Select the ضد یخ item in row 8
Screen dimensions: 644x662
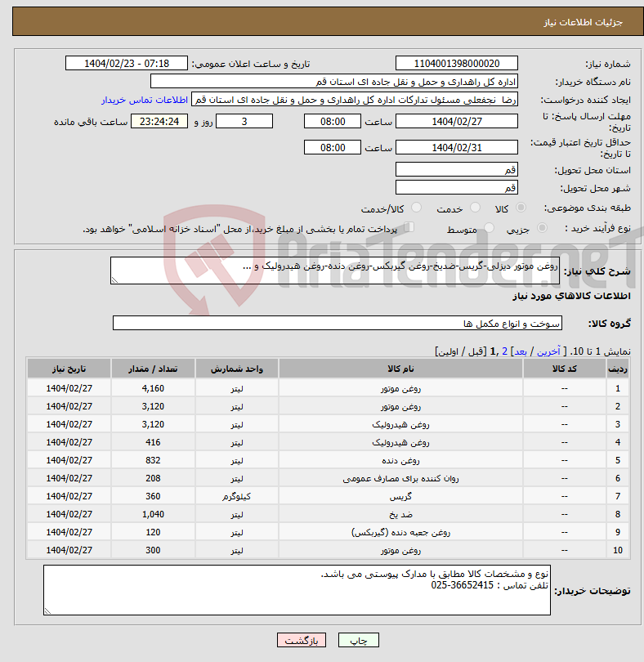tap(400, 514)
